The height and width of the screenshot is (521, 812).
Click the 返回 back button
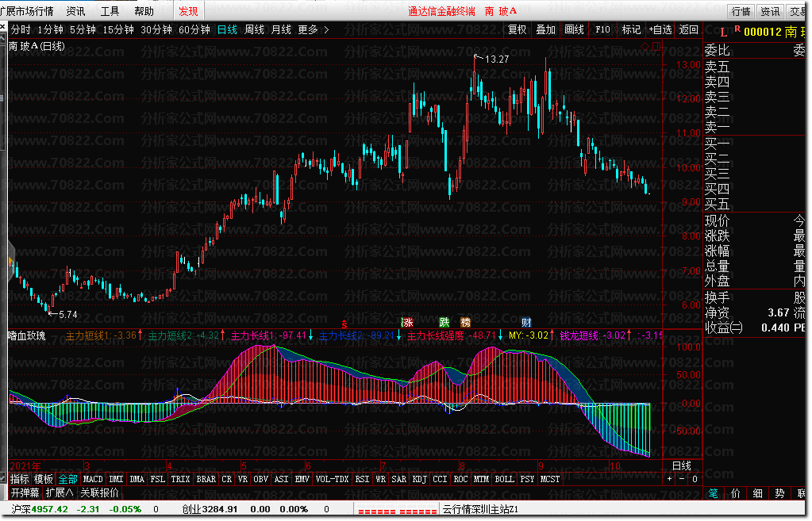[689, 30]
